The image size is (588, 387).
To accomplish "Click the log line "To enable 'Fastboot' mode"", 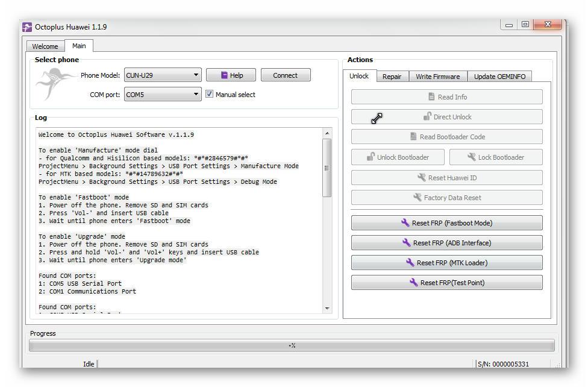I will (84, 197).
